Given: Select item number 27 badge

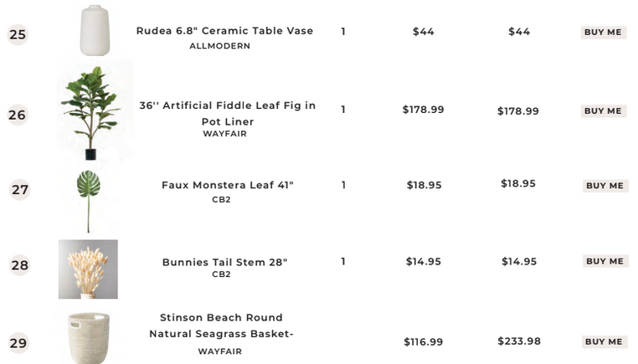Looking at the screenshot, I should [x=20, y=190].
